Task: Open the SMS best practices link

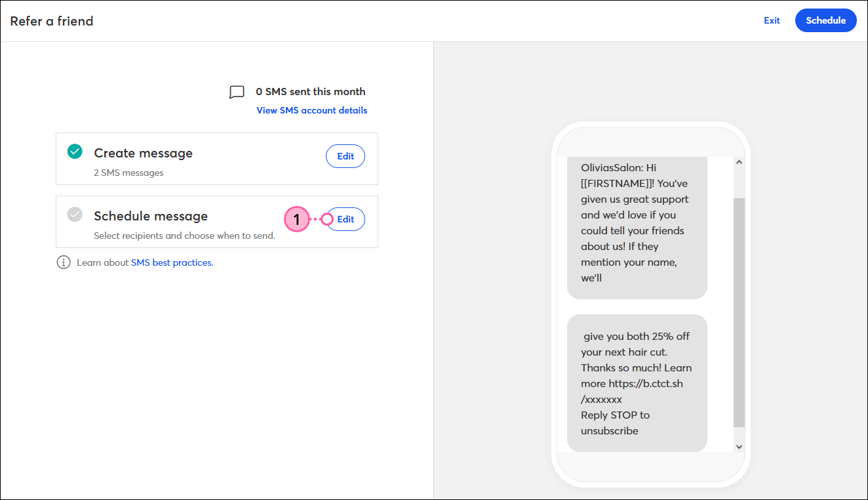Action: click(172, 262)
